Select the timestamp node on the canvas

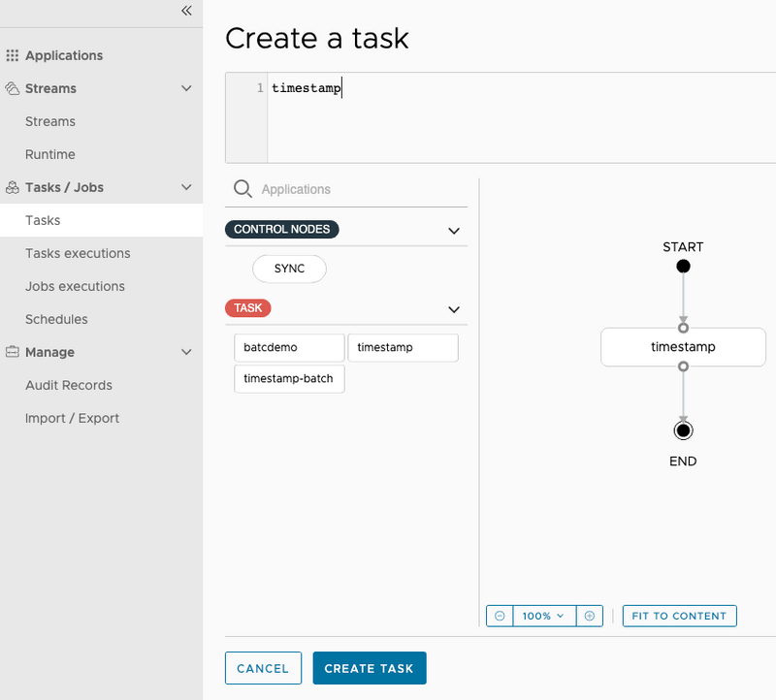(683, 346)
